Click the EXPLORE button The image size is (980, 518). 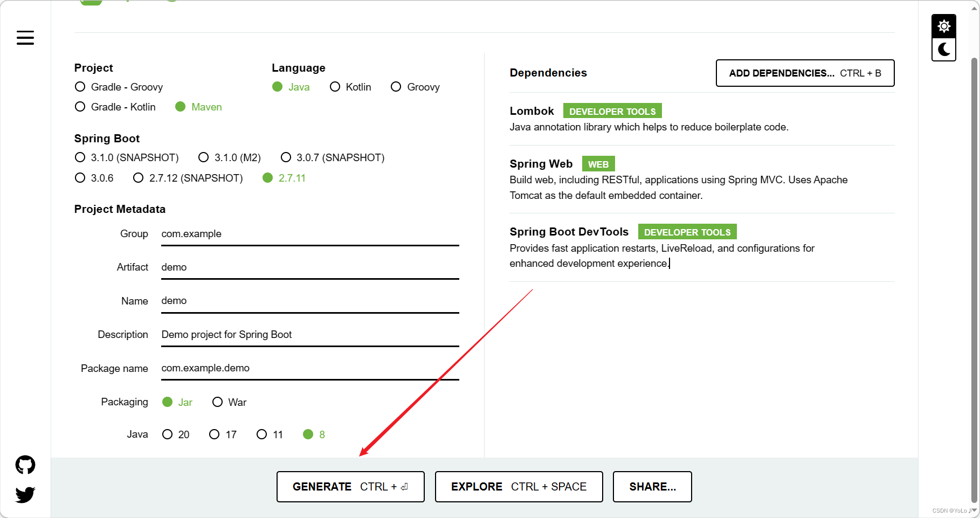pyautogui.click(x=519, y=487)
